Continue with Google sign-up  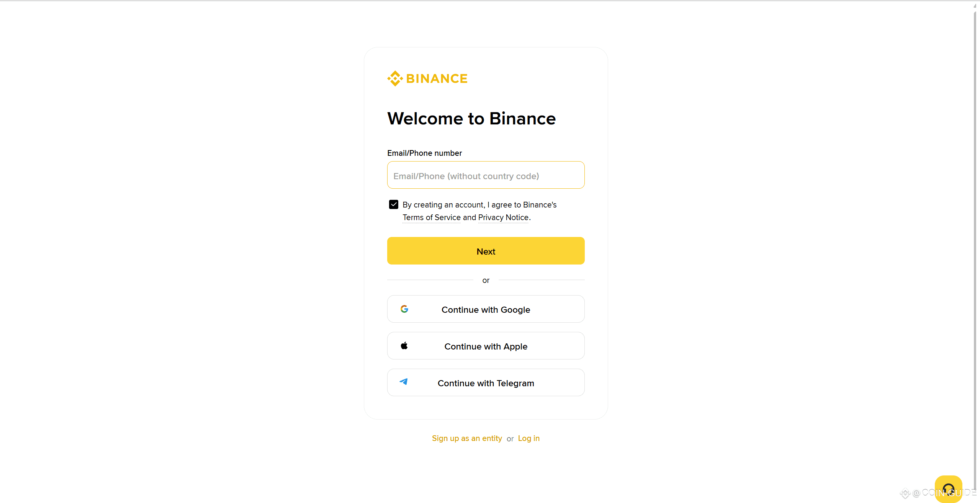pyautogui.click(x=486, y=309)
